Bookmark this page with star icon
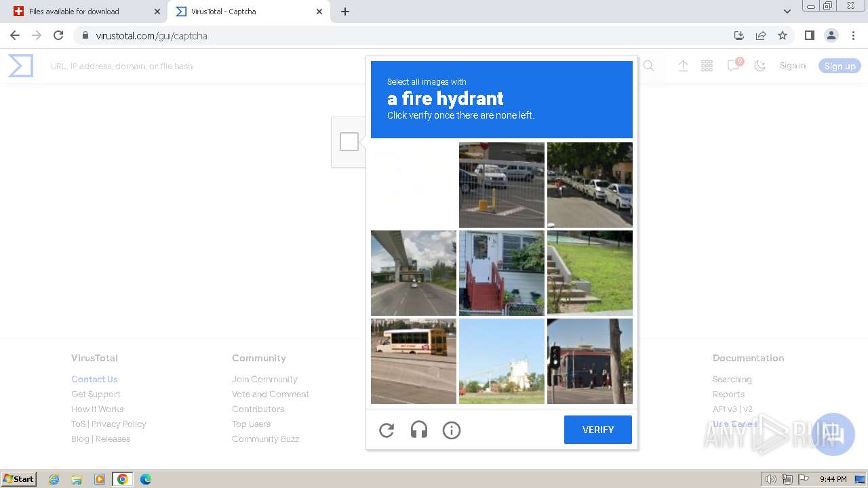The image size is (868, 488). click(x=783, y=35)
